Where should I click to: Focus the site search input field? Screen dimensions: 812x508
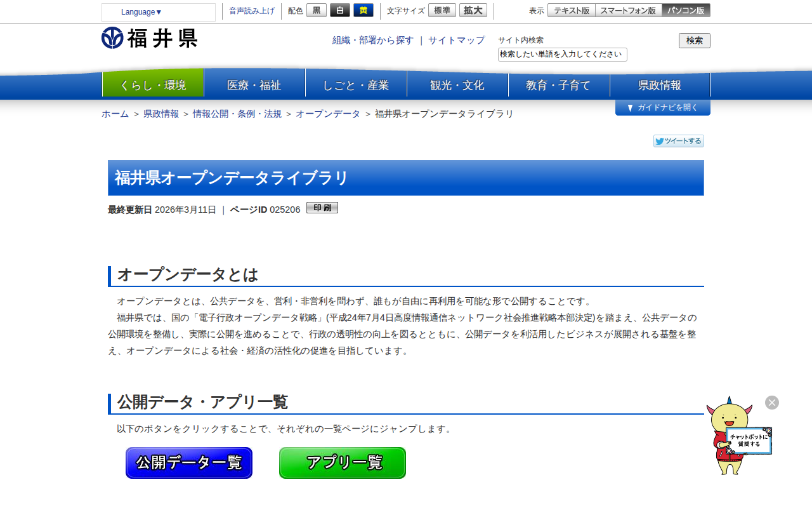click(563, 55)
